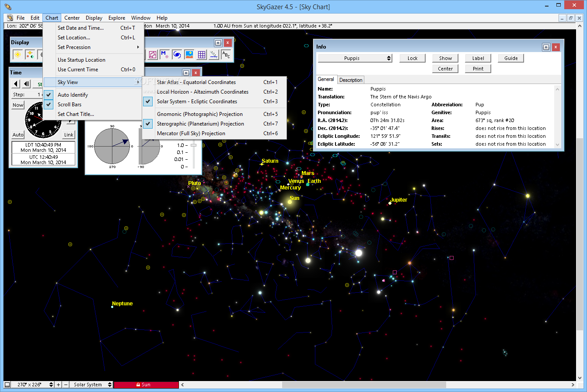Click the Print button in Info panel

[478, 69]
